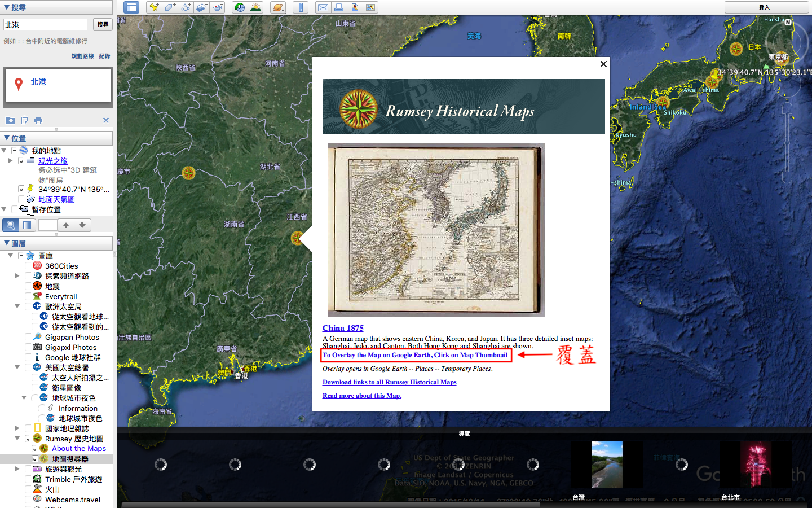Open About the Maps link in layers

pyautogui.click(x=79, y=449)
